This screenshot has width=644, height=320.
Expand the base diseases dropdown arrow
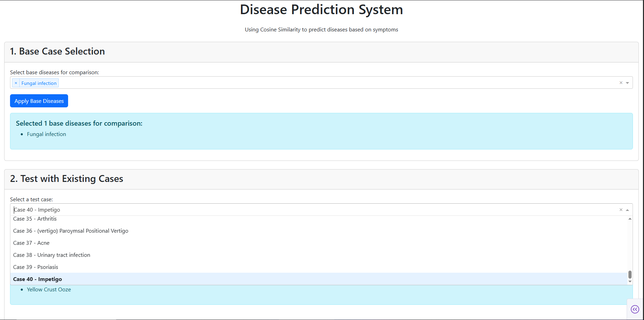[x=627, y=83]
